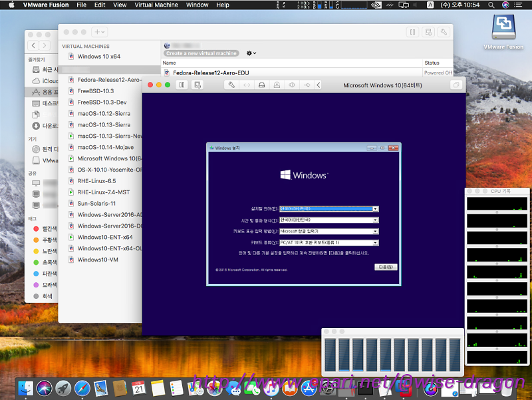Open the View menu
This screenshot has height=400, width=532.
(x=120, y=5)
